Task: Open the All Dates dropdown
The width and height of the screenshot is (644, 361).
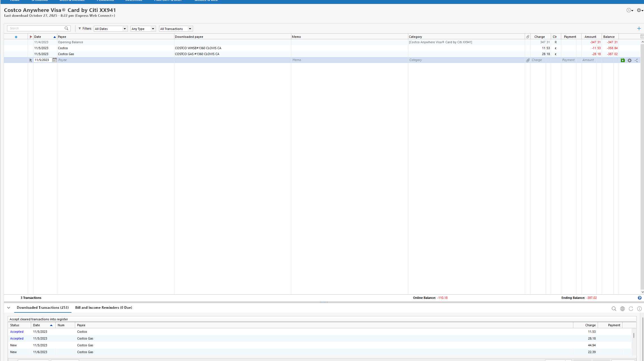Action: point(110,29)
